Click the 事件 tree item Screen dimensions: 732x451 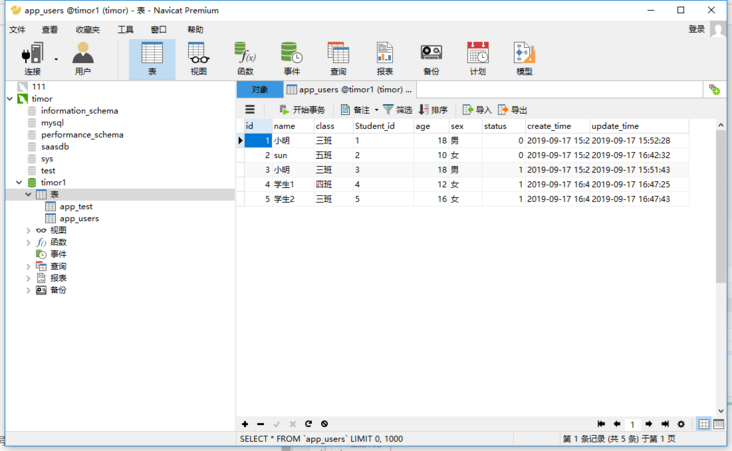(x=58, y=254)
